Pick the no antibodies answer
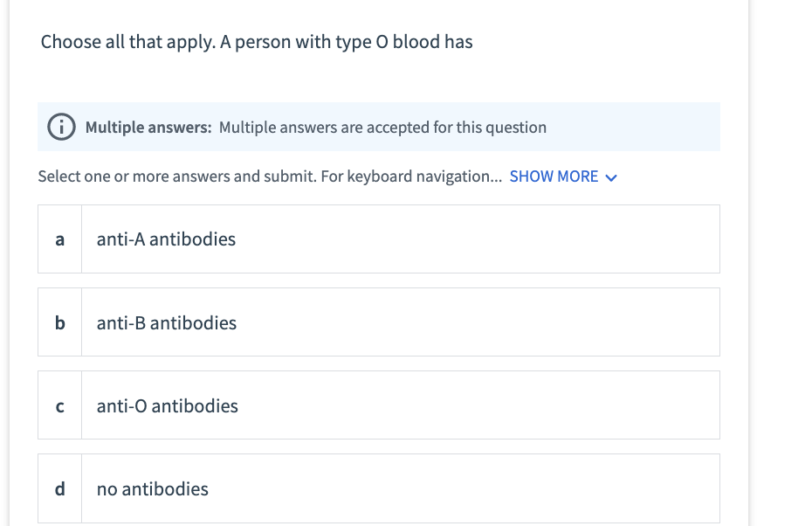 [153, 489]
